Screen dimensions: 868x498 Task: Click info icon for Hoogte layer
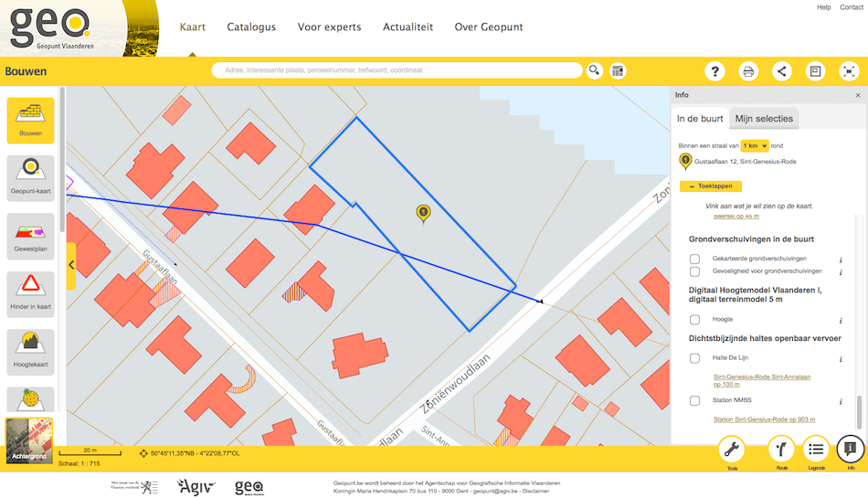[841, 321]
